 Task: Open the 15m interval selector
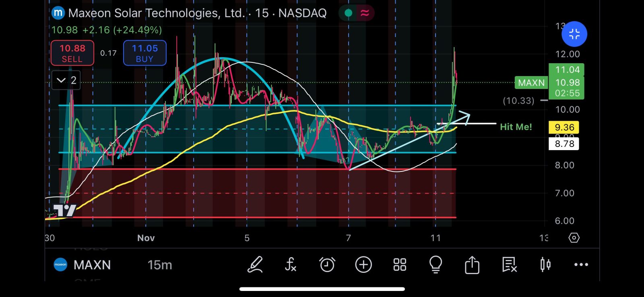(160, 265)
